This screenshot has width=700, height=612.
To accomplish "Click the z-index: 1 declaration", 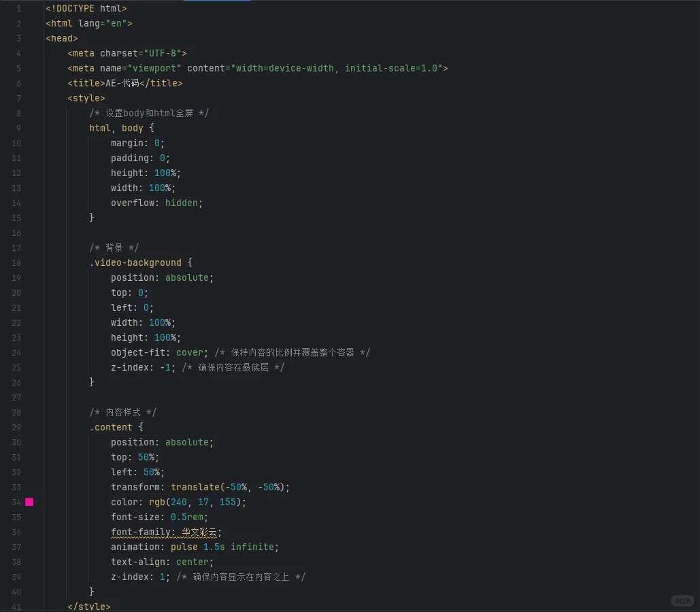I will point(141,577).
